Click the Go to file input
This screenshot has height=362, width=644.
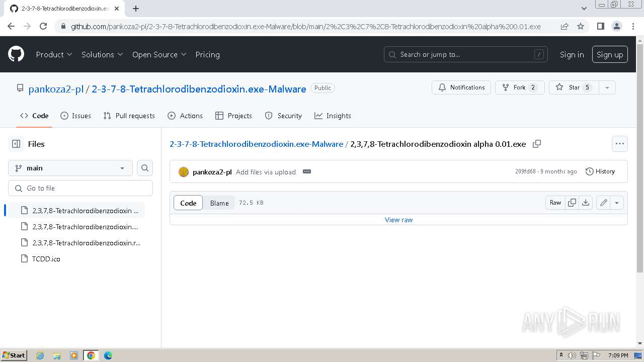(x=80, y=188)
